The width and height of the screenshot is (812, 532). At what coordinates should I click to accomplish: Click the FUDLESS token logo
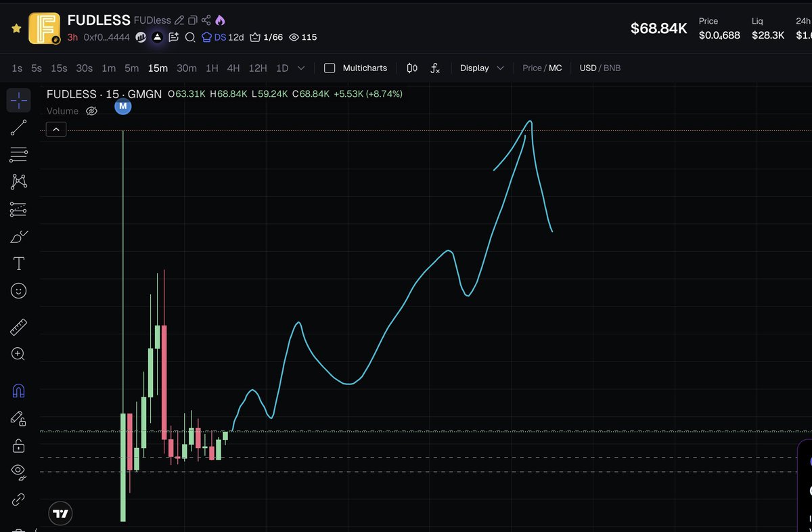point(45,28)
